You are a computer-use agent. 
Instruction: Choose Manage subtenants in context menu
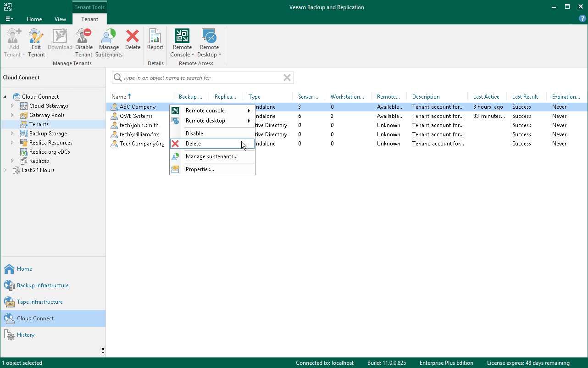(x=212, y=156)
